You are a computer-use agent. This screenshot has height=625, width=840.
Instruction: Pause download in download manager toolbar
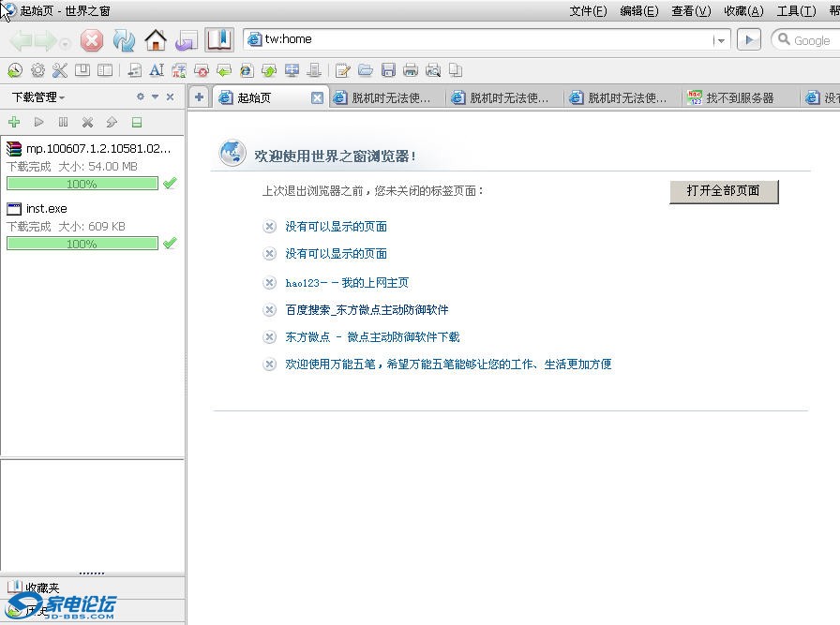click(x=63, y=122)
